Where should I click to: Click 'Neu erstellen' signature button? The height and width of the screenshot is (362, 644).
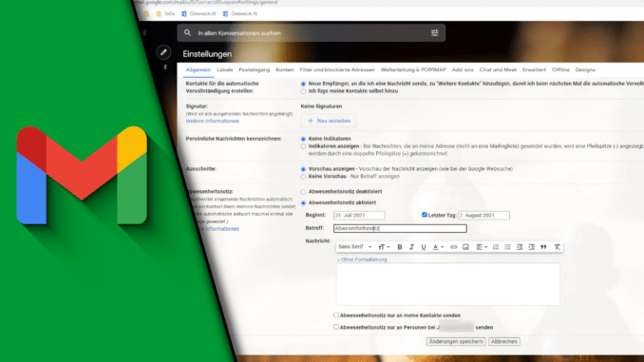coord(329,121)
